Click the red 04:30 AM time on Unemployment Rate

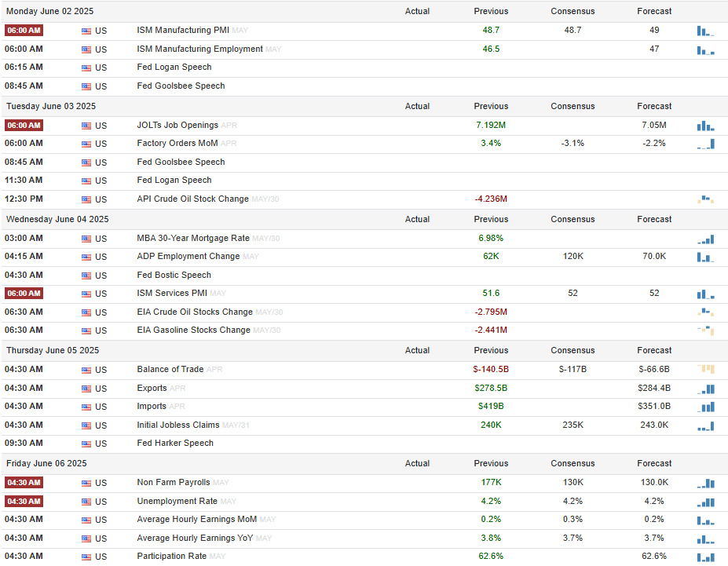(24, 502)
